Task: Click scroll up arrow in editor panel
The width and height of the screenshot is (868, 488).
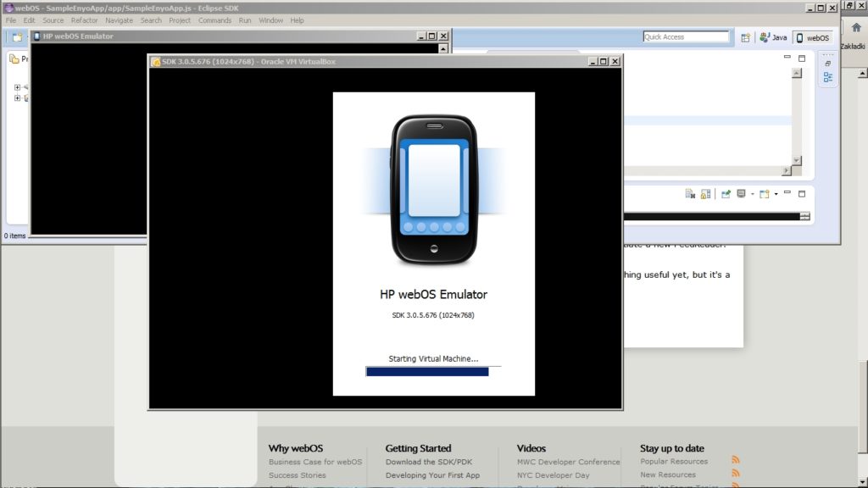Action: 797,73
